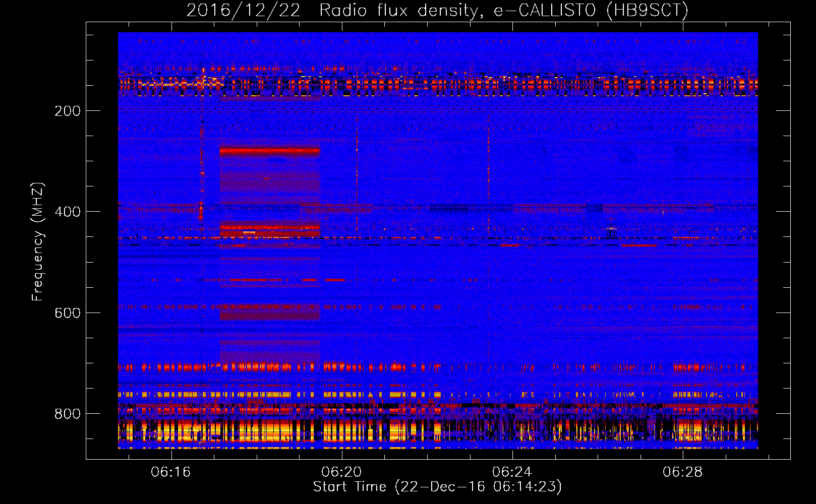
Task: Click the 200 frequency tick label
Action: pyautogui.click(x=68, y=111)
